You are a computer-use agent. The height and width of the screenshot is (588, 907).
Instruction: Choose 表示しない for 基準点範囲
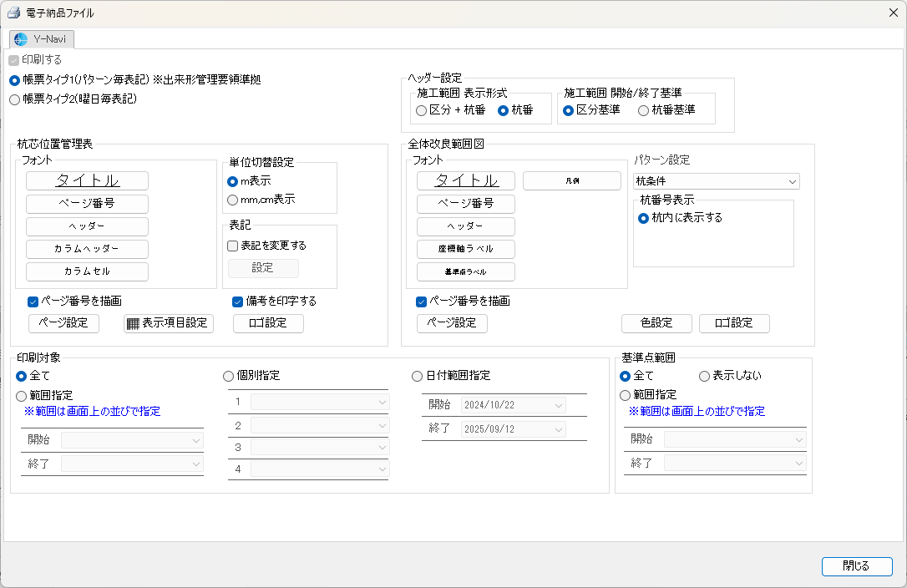(x=705, y=376)
